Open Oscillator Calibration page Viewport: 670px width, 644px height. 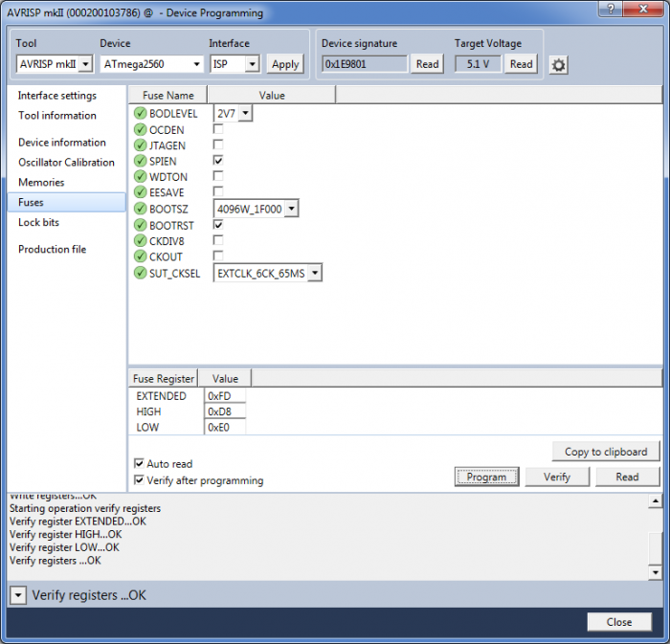(x=66, y=163)
